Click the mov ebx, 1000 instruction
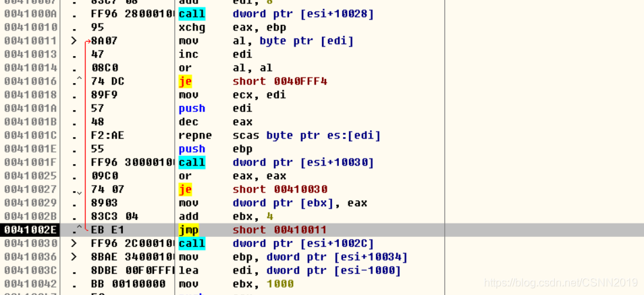The image size is (644, 295). (236, 284)
